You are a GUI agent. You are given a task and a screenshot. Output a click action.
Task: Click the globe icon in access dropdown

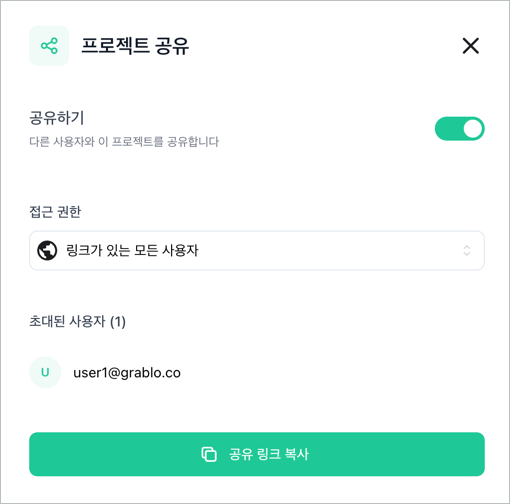(x=47, y=250)
